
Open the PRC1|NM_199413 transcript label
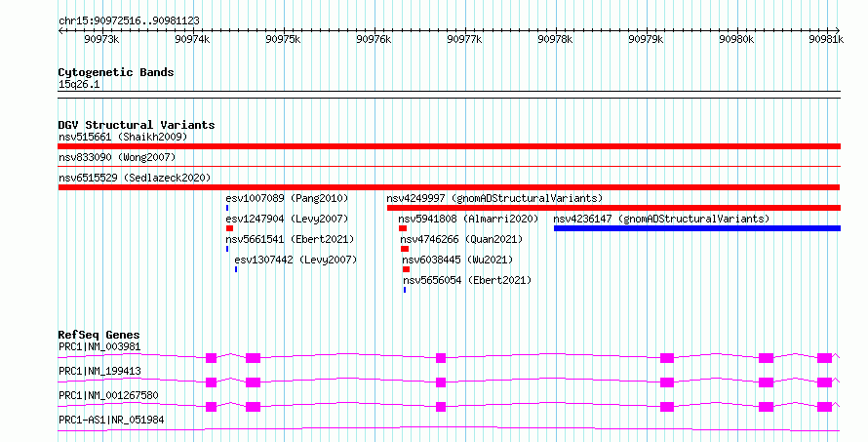pos(99,372)
